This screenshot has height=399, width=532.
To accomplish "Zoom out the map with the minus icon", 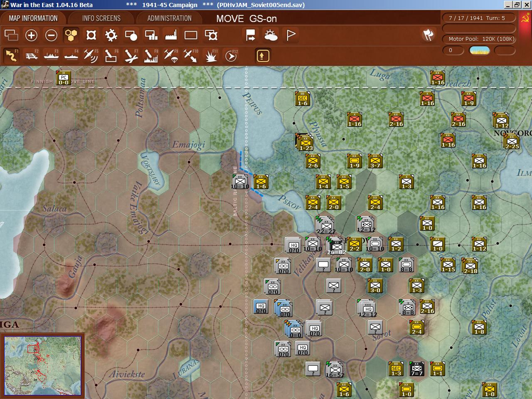I will point(51,35).
